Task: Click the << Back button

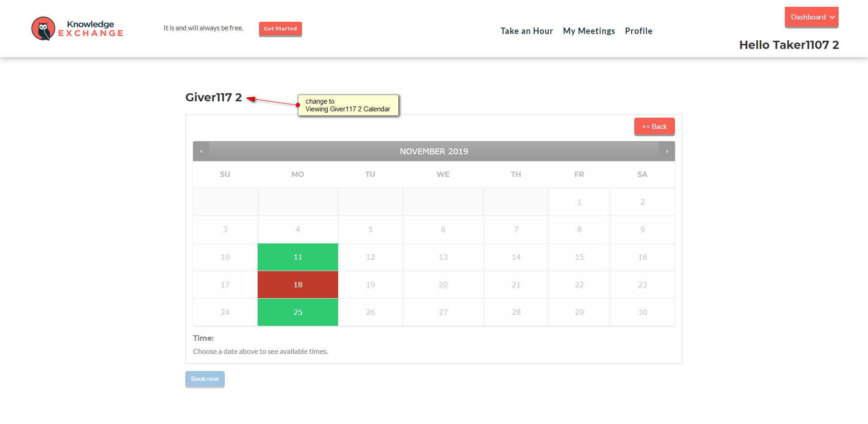Action: (x=655, y=127)
